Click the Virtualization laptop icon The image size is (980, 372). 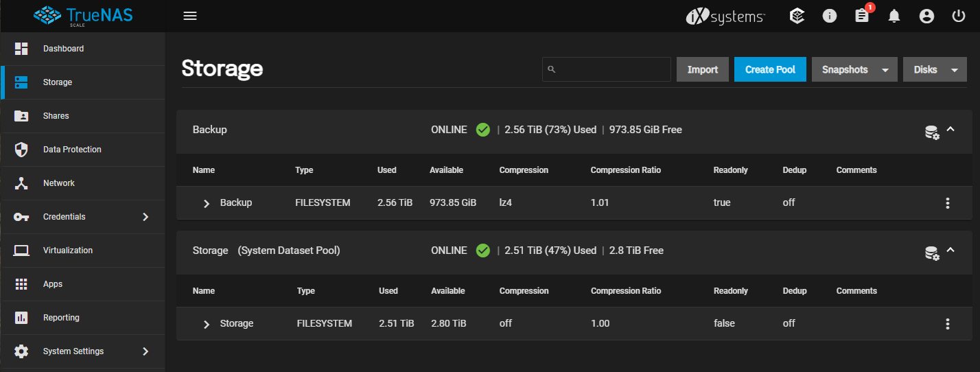[21, 251]
